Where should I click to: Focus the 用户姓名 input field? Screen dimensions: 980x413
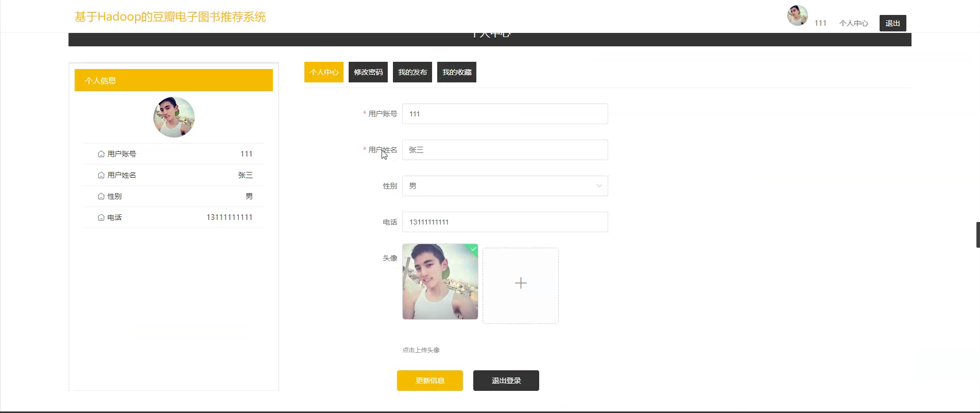[x=505, y=150]
